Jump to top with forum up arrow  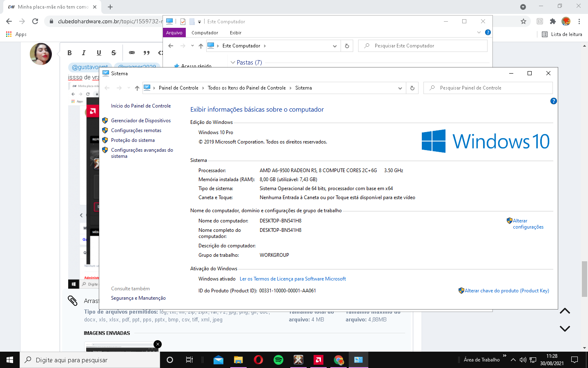click(x=565, y=311)
